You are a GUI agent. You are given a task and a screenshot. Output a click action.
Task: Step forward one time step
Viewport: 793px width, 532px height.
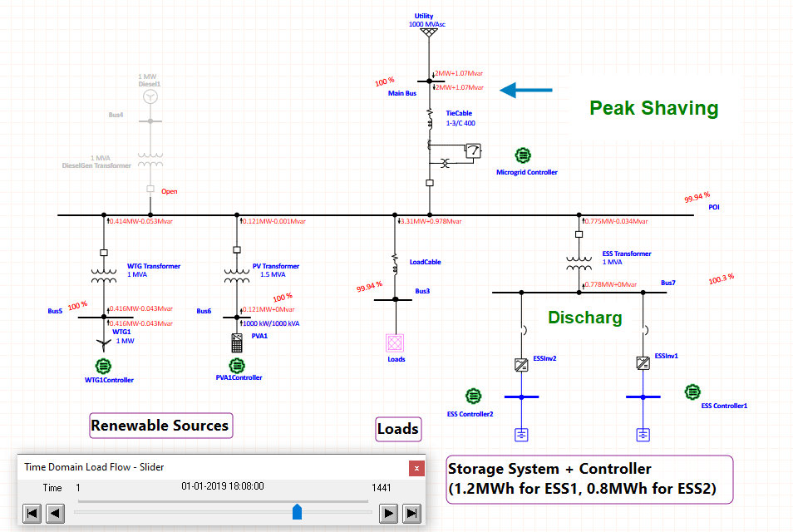(x=388, y=513)
